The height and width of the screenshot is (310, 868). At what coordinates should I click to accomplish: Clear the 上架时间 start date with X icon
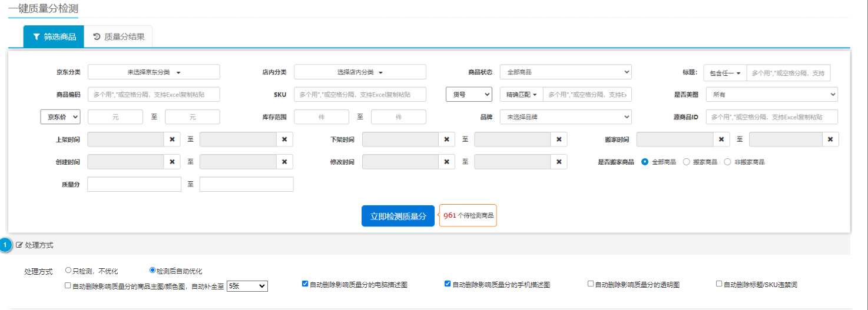click(172, 139)
